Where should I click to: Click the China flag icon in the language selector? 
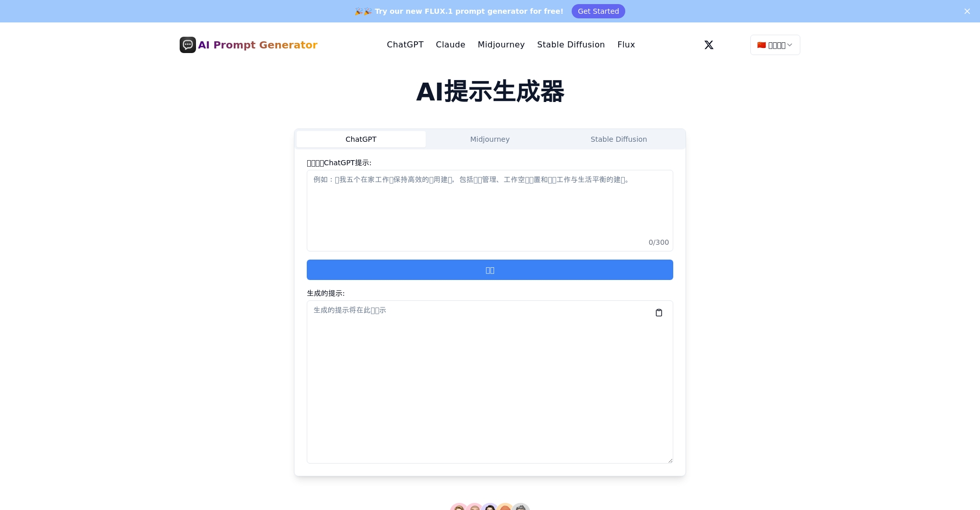(x=762, y=45)
